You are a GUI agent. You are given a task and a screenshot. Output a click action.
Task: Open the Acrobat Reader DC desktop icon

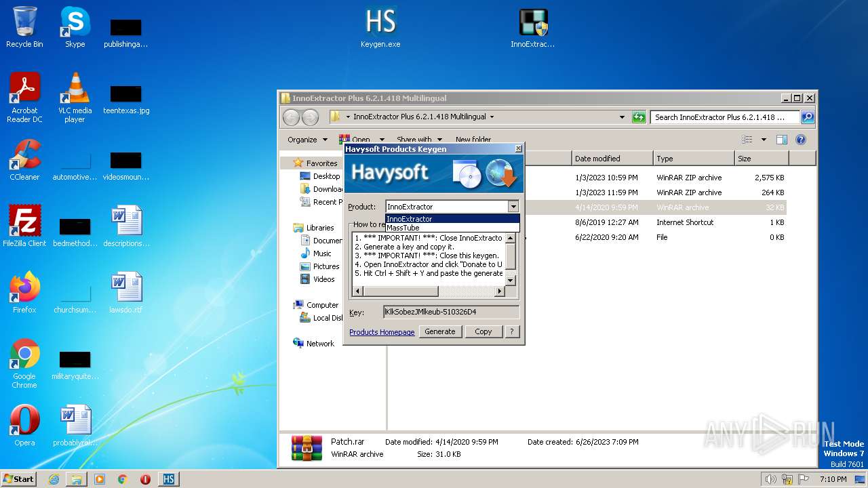pyautogui.click(x=24, y=98)
